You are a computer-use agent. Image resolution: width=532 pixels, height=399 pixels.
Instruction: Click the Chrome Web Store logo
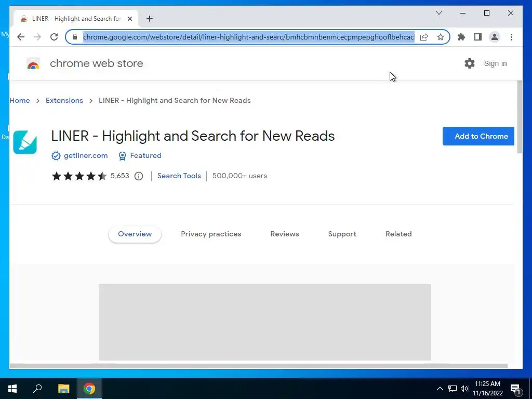33,63
